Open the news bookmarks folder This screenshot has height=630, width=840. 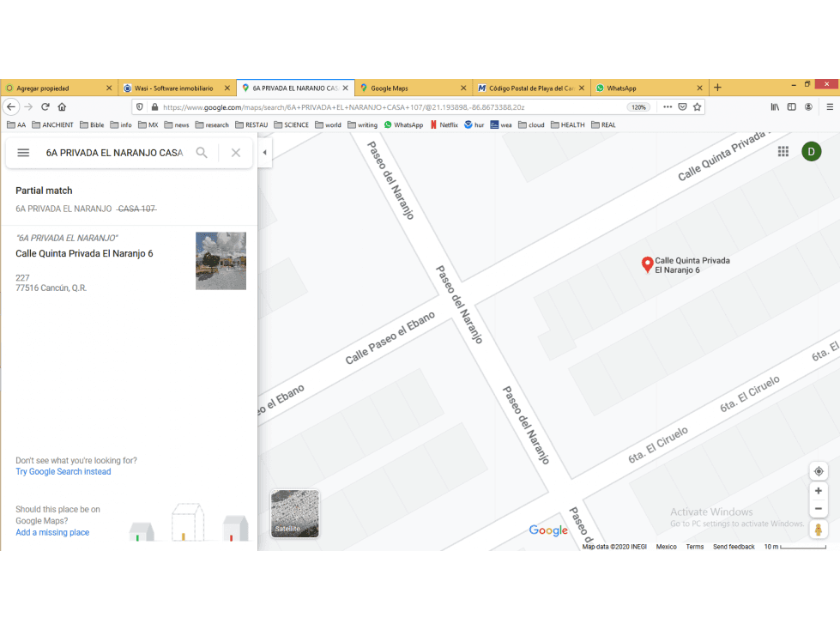(x=176, y=124)
